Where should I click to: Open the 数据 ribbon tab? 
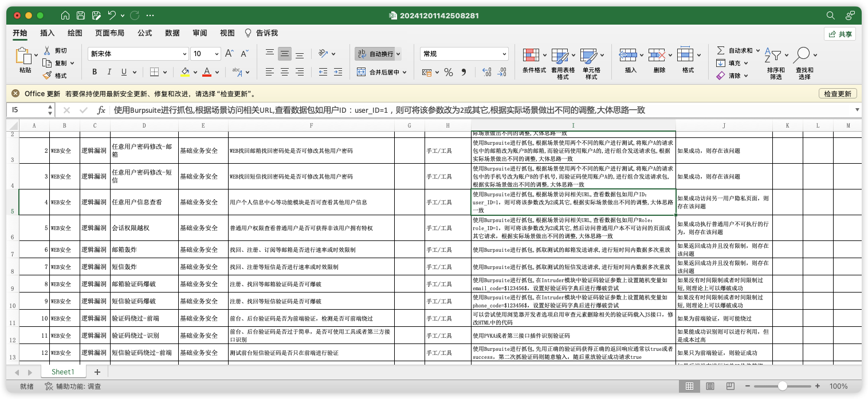click(x=172, y=33)
